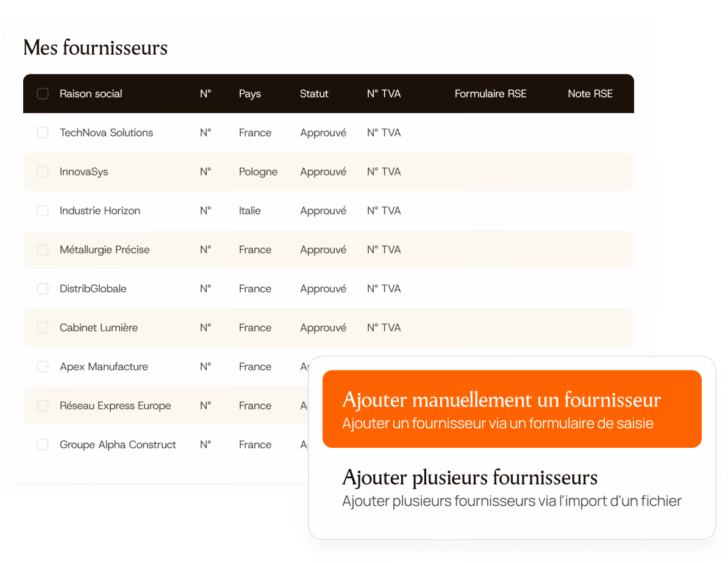This screenshot has width=728, height=563.
Task: Check the Métallurgie Précise checkbox
Action: coord(43,250)
